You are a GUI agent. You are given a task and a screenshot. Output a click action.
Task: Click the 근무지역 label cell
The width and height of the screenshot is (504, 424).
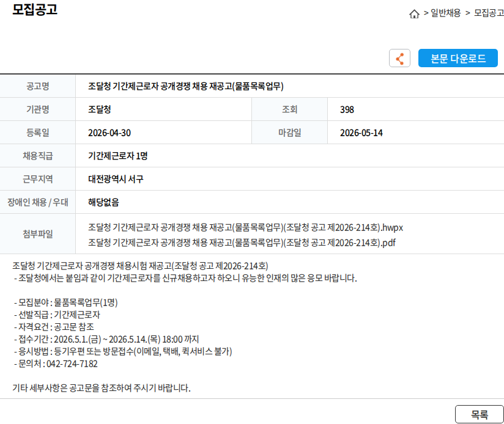point(37,179)
